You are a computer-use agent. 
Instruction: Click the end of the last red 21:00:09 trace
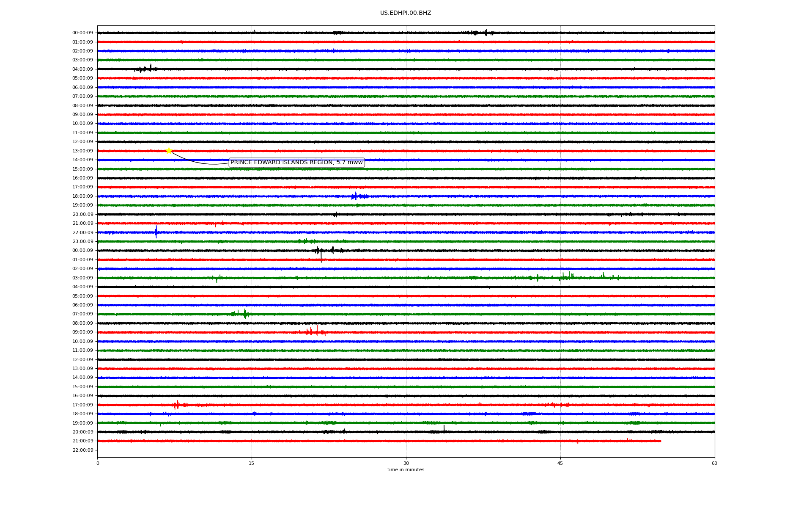coord(660,441)
